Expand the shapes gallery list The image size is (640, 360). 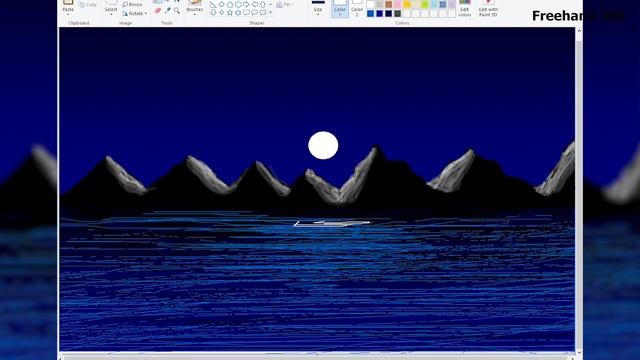[x=271, y=13]
